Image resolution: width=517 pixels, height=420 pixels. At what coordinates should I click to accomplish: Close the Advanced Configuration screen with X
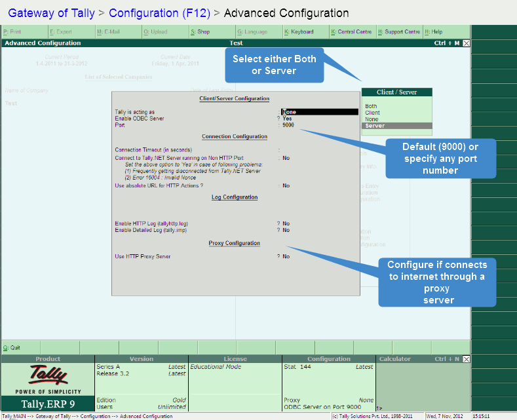pyautogui.click(x=467, y=43)
